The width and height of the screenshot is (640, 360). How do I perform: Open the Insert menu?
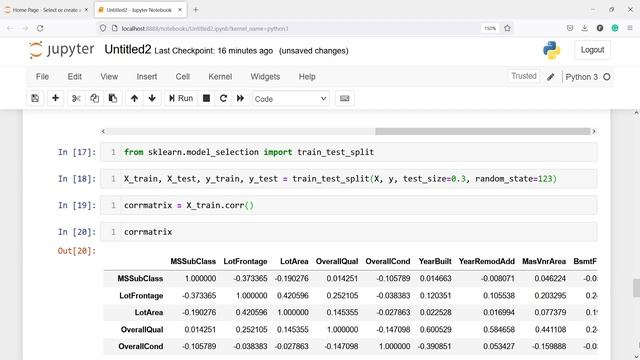coord(147,77)
